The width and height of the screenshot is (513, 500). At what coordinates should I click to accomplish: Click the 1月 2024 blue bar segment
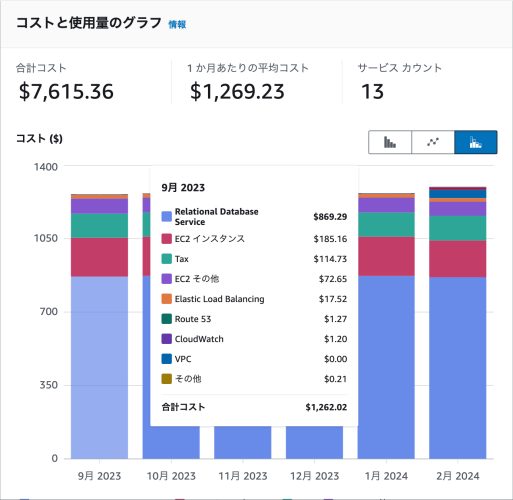point(386,367)
